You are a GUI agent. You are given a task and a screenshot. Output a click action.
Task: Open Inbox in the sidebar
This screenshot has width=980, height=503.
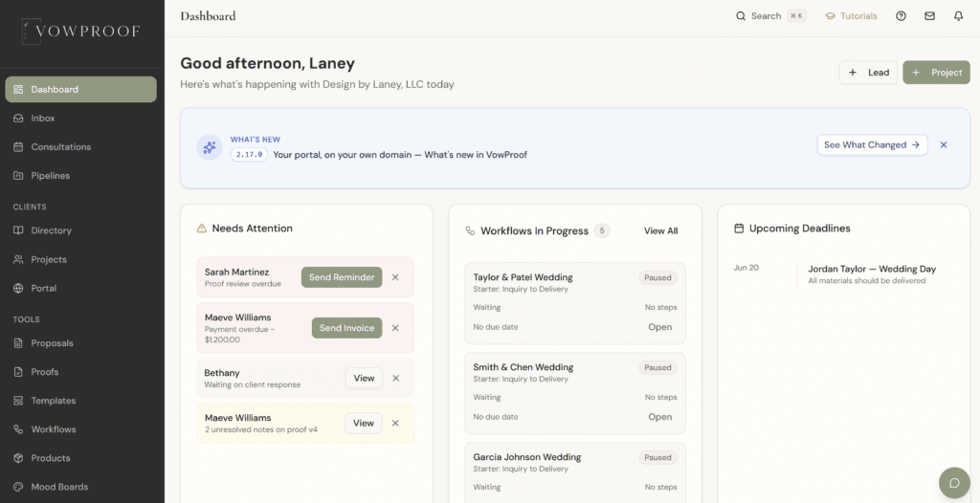point(80,118)
